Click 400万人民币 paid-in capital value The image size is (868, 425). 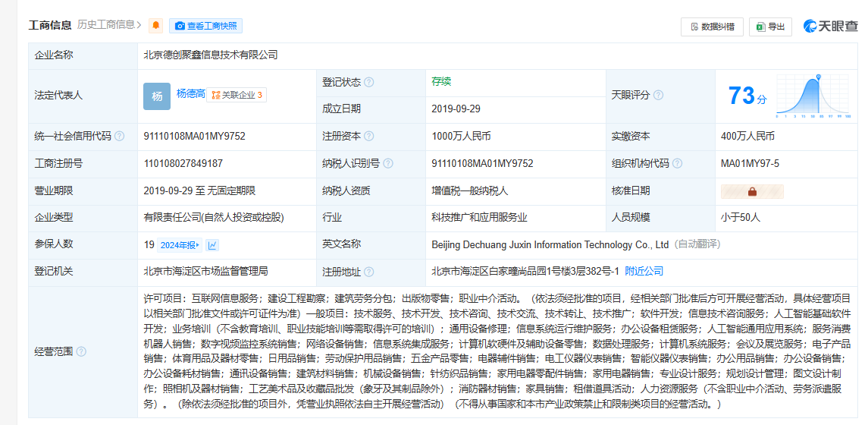coord(747,137)
